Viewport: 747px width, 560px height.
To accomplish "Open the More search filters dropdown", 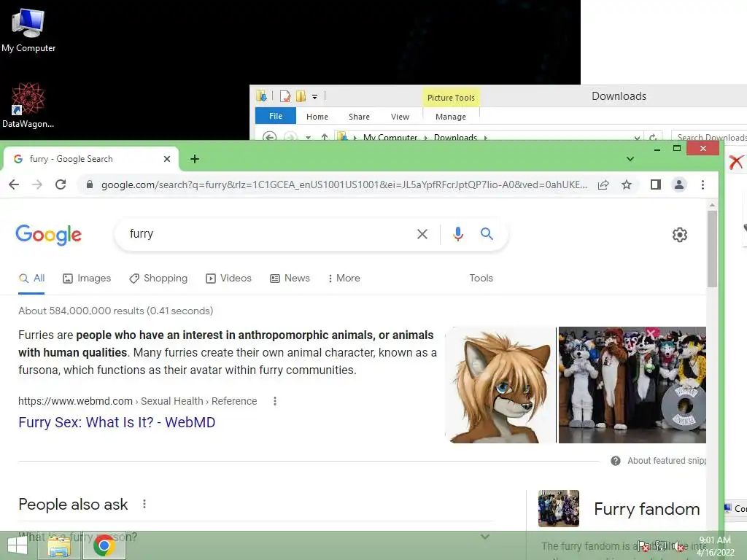I will [x=344, y=278].
